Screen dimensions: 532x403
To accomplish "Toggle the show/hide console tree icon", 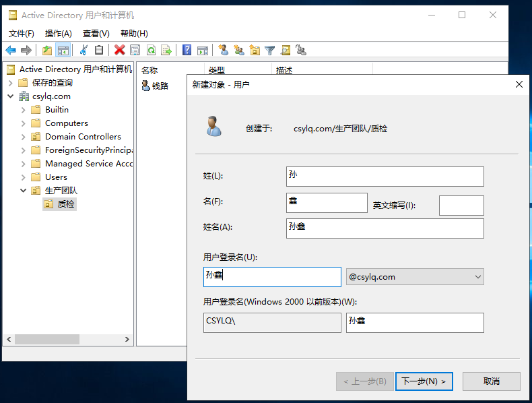I will tap(63, 51).
